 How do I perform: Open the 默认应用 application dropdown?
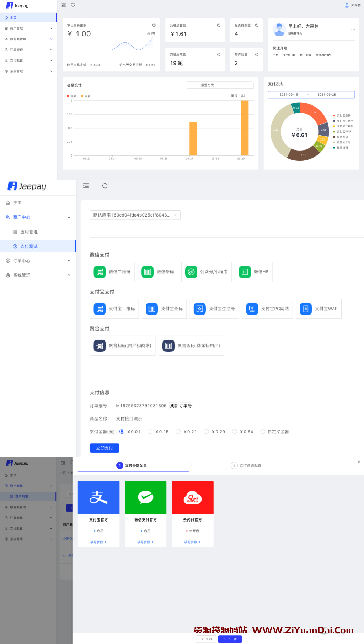135,215
